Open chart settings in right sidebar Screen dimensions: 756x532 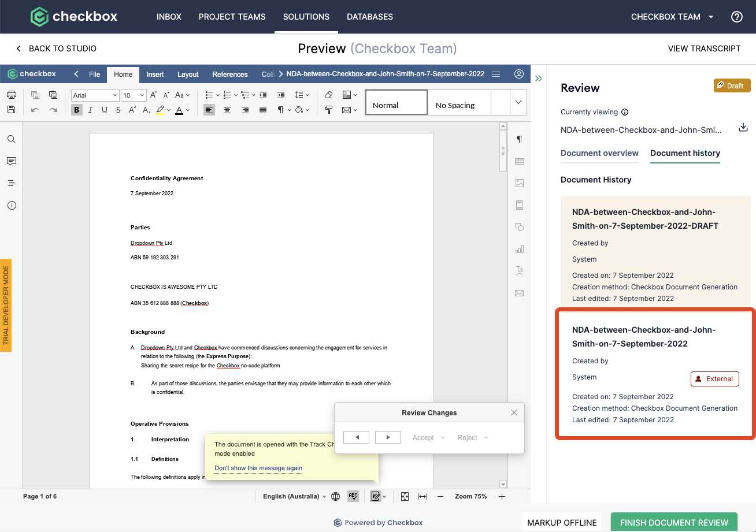coord(519,249)
